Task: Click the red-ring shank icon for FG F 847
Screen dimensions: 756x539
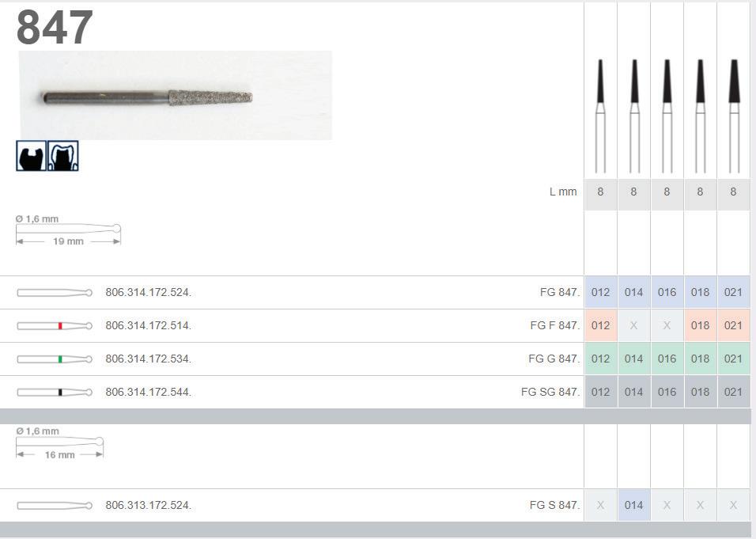Action: [55, 325]
